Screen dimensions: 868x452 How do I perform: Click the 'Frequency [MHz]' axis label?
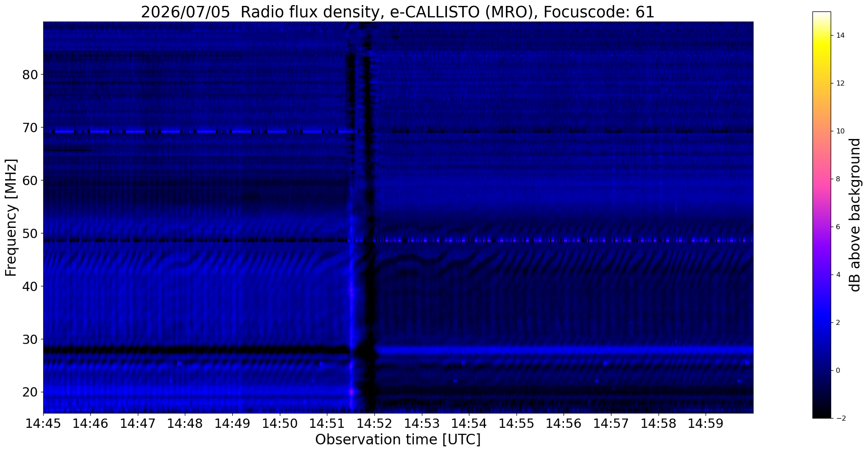coord(11,217)
